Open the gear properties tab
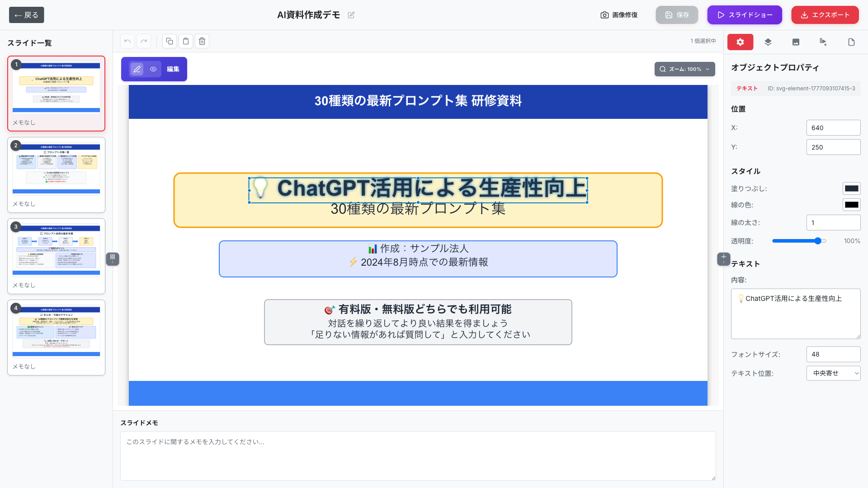Screen dimensions: 868x488 coord(740,42)
